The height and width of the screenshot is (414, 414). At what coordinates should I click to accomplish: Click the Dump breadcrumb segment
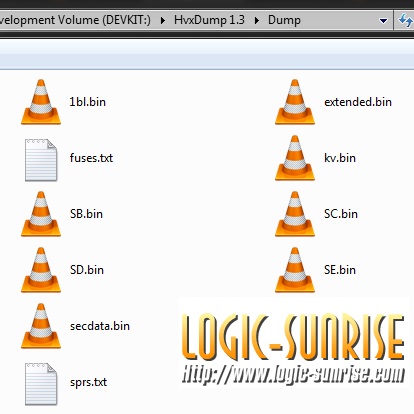tap(284, 20)
